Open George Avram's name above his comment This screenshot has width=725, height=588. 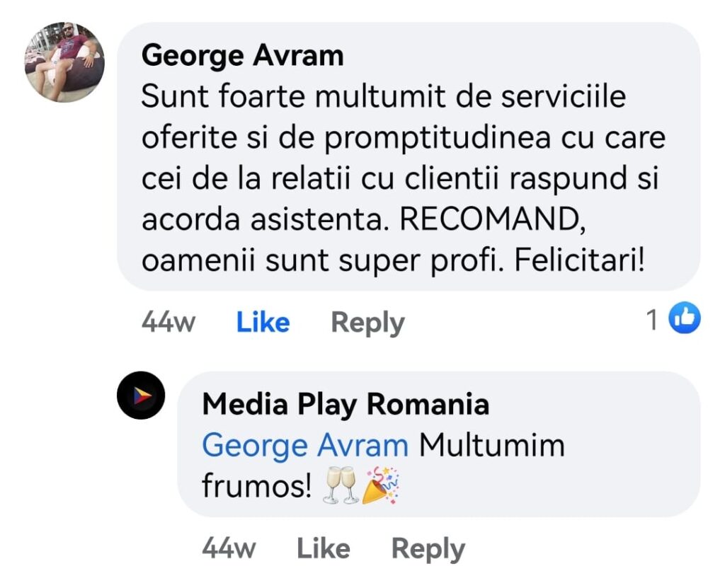tap(242, 55)
